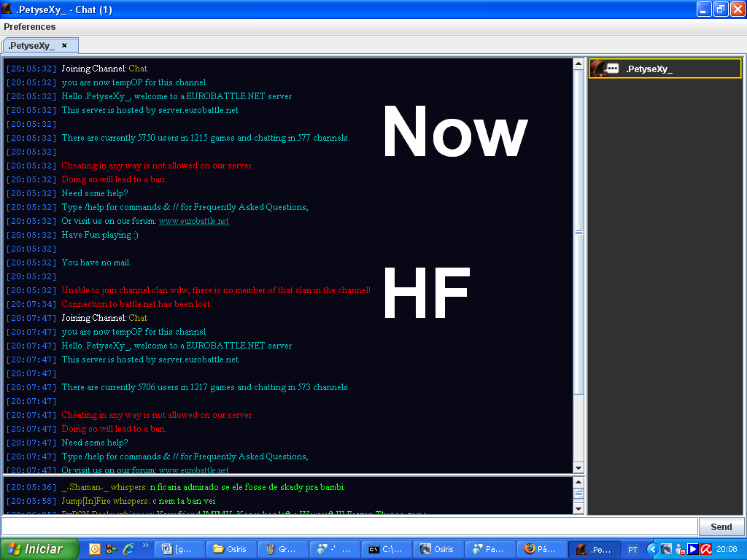The height and width of the screenshot is (560, 747).
Task: Click the blue play-arrow tray icon
Action: (x=693, y=550)
